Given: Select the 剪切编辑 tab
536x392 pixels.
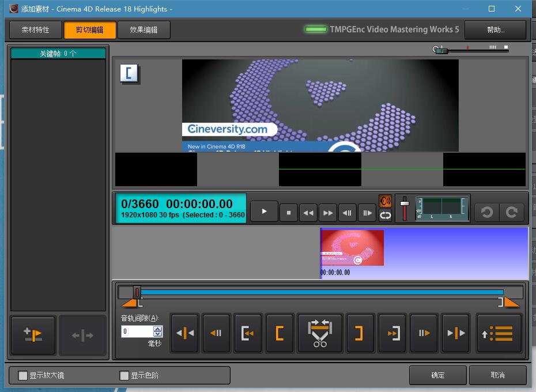Looking at the screenshot, I should [89, 30].
